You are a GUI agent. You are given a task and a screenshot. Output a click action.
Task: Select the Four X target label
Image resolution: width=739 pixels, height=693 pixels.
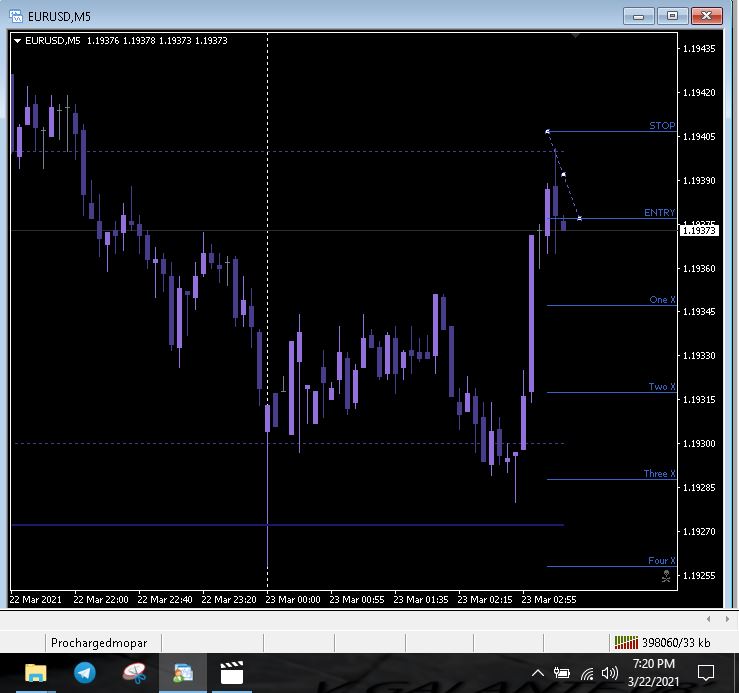coord(661,561)
